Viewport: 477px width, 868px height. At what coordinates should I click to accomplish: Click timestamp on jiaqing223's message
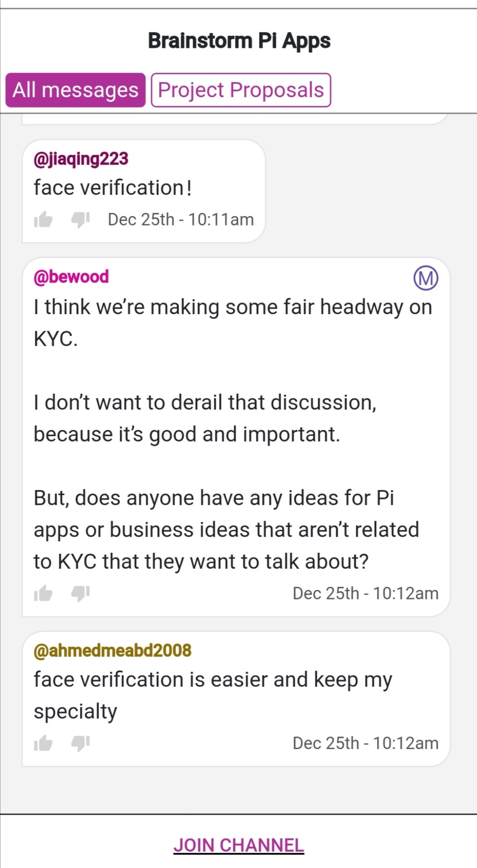click(180, 220)
